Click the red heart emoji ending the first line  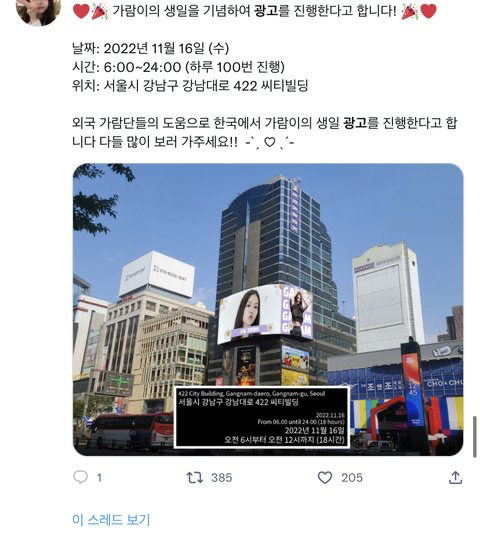pos(428,11)
